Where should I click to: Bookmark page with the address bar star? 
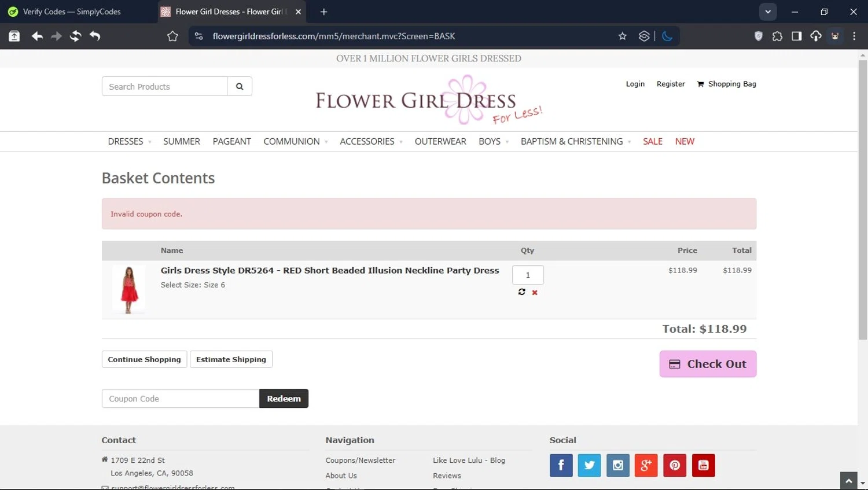[x=623, y=36]
